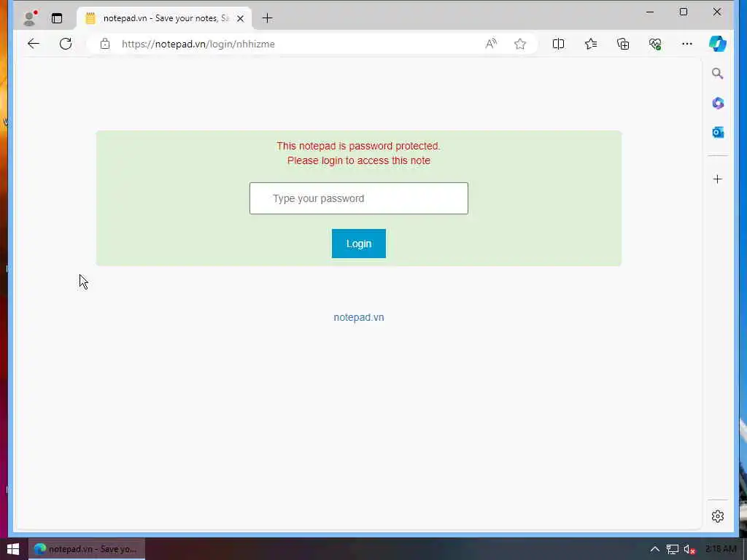Open sidebar settings gear
The image size is (747, 560).
(x=718, y=516)
